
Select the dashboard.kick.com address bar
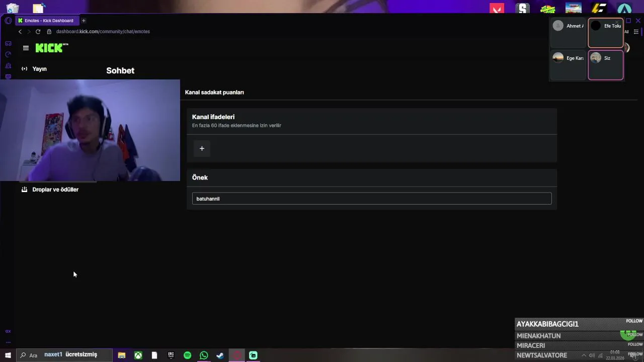coord(103,32)
